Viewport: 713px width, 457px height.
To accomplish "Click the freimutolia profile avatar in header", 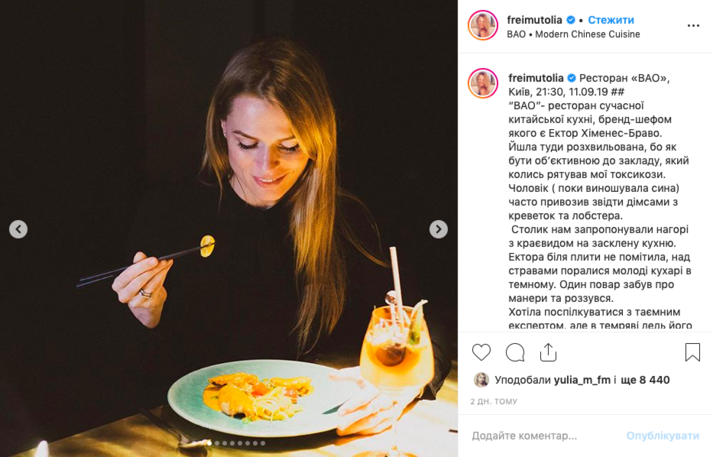I will coord(483,26).
